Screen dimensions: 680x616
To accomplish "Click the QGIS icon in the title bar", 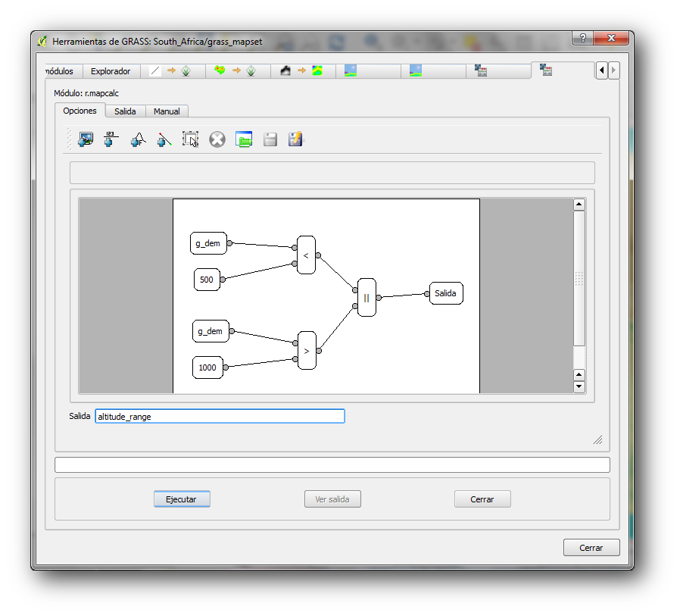I will point(42,42).
